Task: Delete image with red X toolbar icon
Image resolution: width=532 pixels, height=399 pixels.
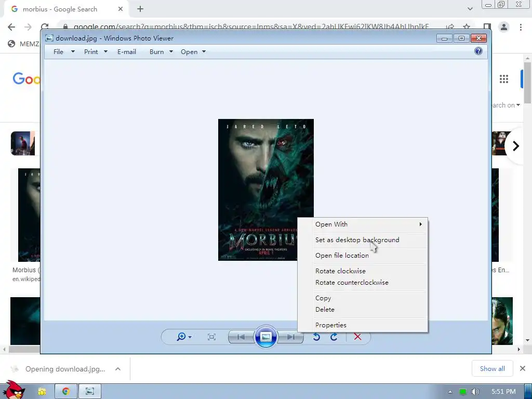Action: 357,337
